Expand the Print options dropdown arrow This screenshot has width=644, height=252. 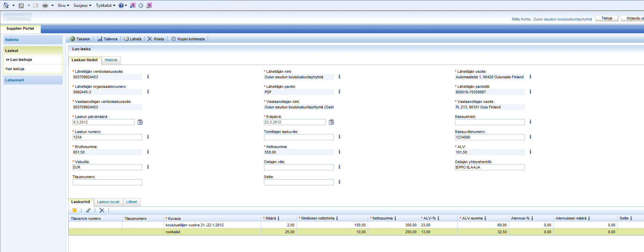[52, 5]
